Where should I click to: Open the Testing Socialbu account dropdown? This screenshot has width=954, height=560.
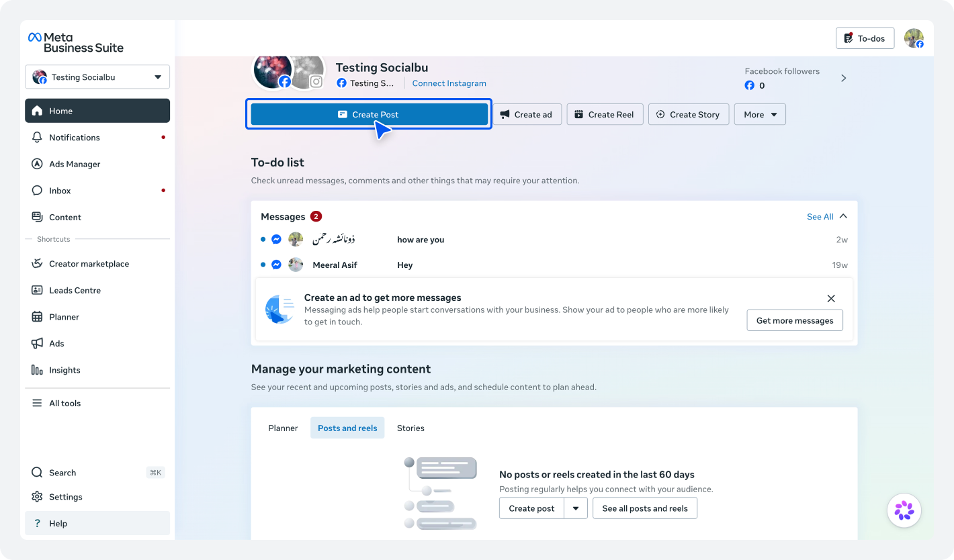point(97,77)
